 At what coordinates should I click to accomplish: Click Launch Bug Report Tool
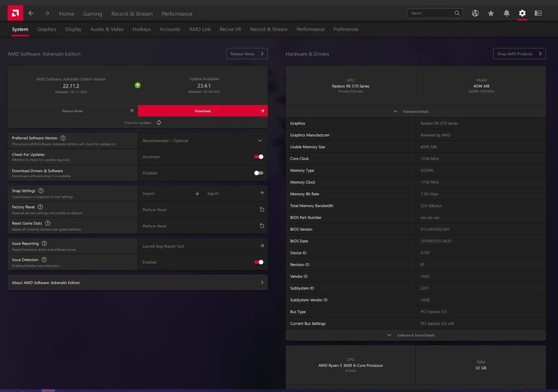[203, 246]
